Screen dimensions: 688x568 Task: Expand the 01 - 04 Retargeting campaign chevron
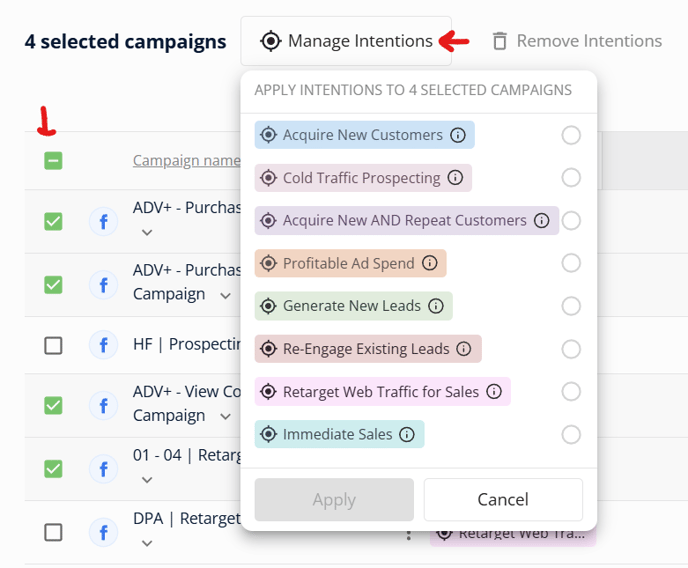click(x=147, y=480)
